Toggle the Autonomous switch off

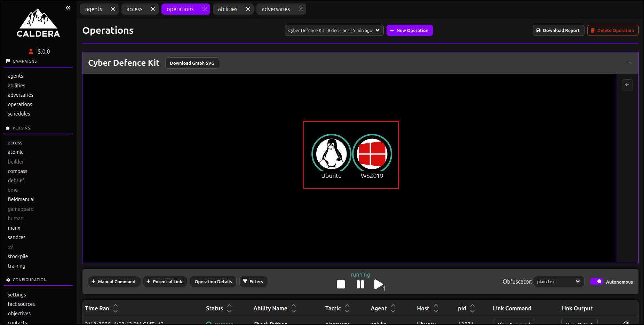(x=596, y=282)
